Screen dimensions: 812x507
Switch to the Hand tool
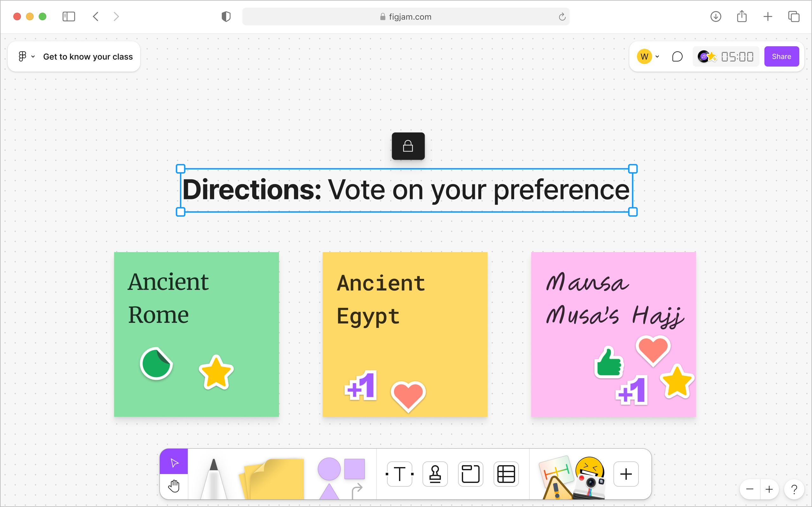174,486
